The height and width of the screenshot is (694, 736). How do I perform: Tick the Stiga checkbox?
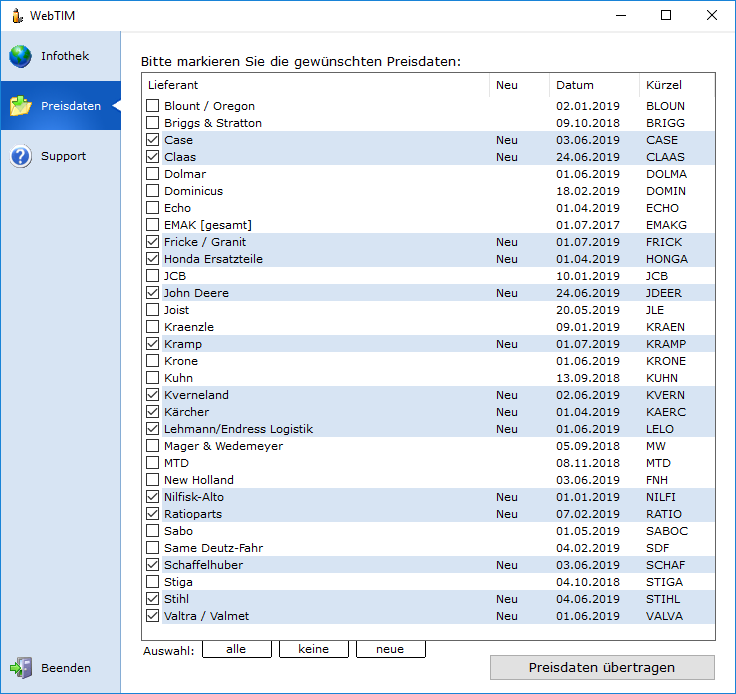coord(153,581)
